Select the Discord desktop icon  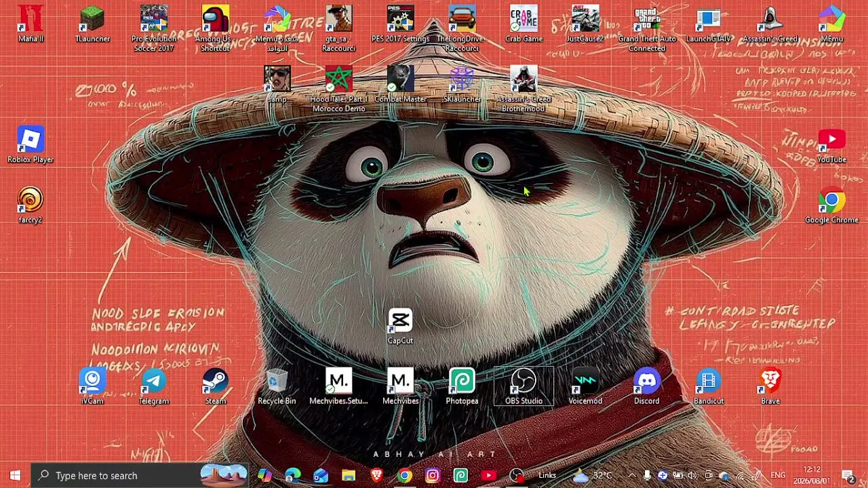coord(647,386)
